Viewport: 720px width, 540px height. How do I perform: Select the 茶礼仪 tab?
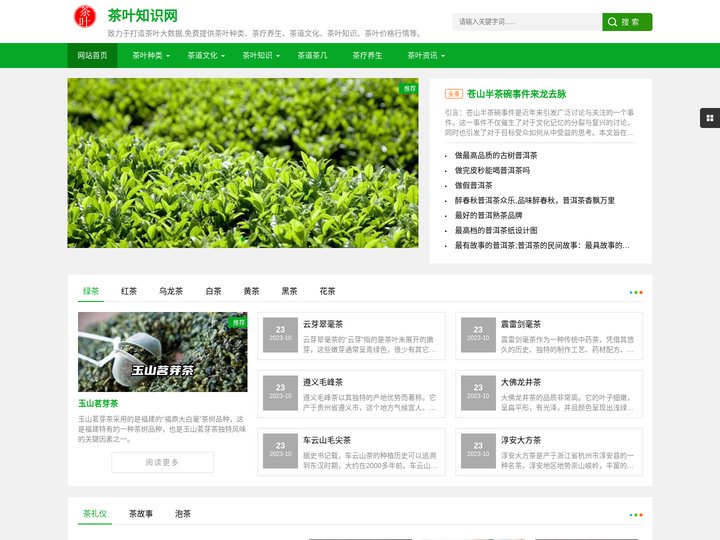click(x=95, y=514)
